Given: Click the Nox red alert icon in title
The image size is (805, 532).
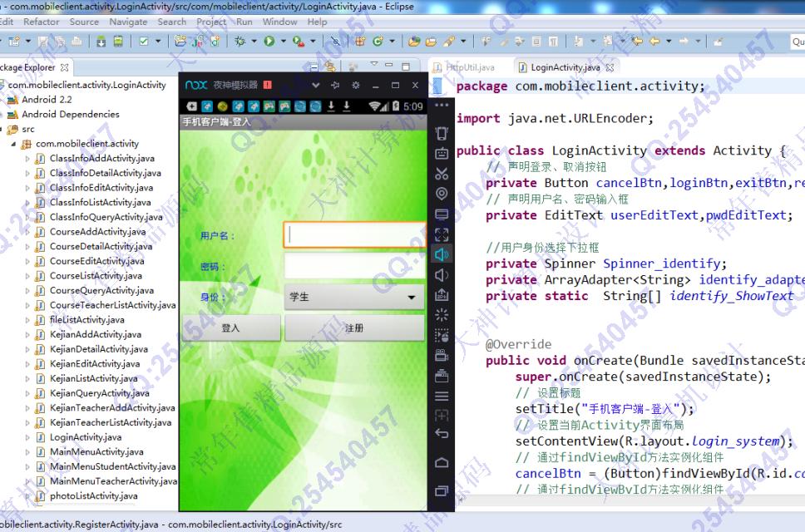Looking at the screenshot, I should pyautogui.click(x=268, y=85).
